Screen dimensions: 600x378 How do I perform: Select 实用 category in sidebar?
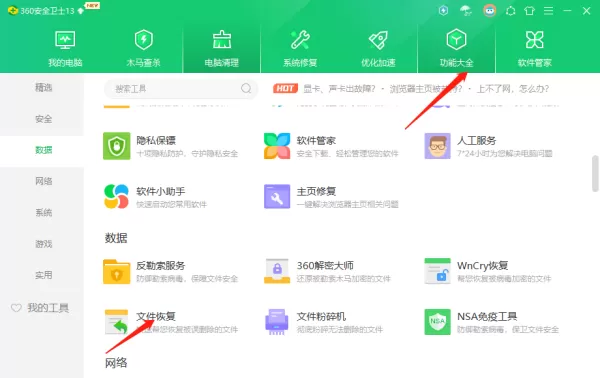[x=43, y=275]
